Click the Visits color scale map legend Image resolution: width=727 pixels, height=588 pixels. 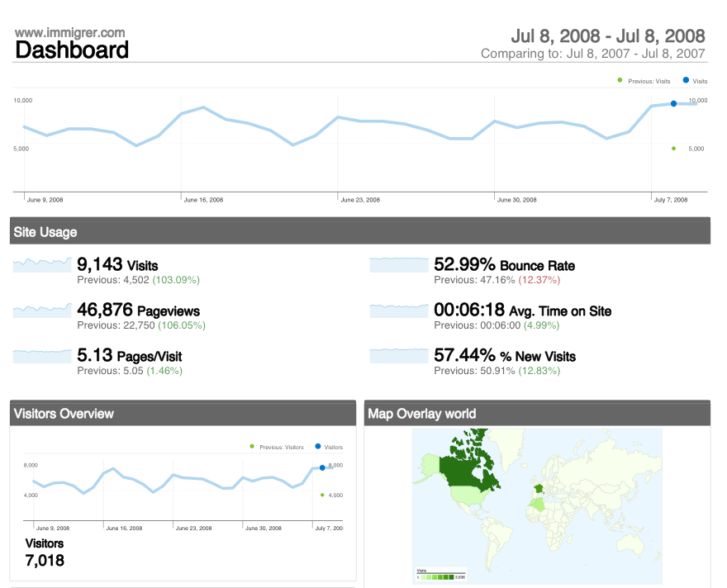click(441, 576)
